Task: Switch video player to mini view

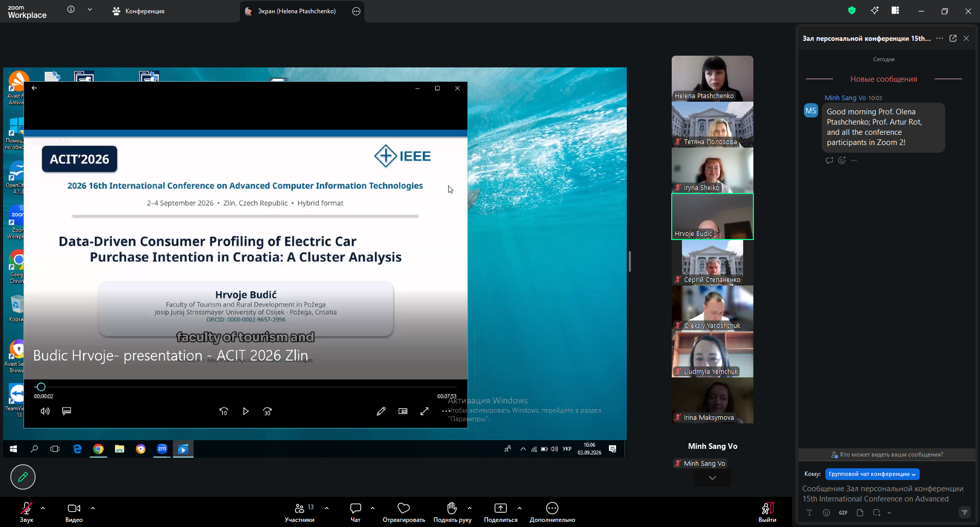Action: (403, 411)
